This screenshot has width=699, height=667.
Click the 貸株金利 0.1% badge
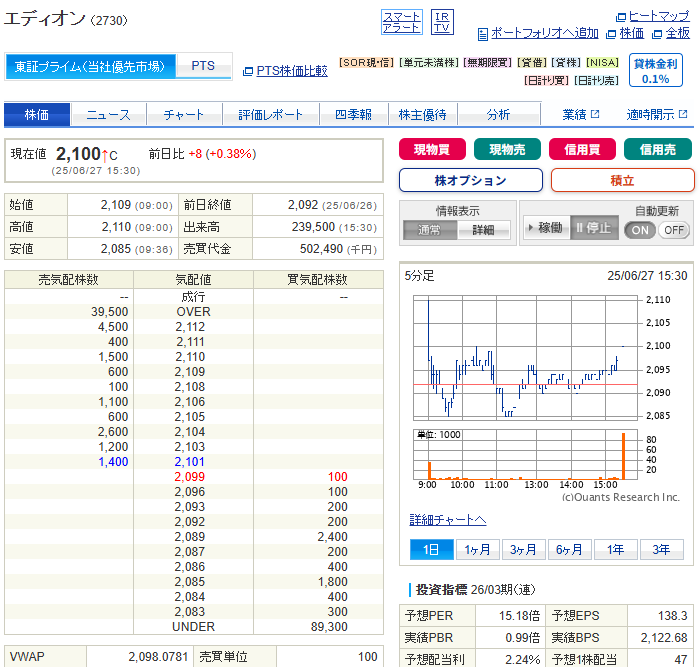click(655, 70)
